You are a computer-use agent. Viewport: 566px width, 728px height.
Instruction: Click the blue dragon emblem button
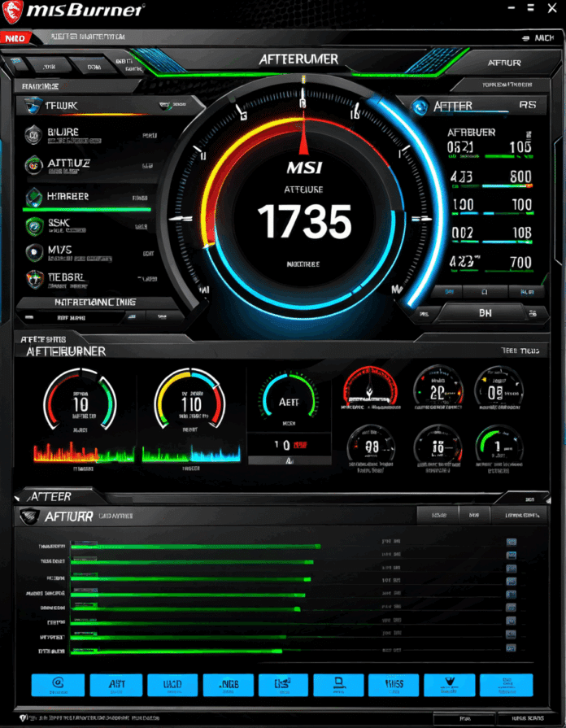tap(450, 685)
